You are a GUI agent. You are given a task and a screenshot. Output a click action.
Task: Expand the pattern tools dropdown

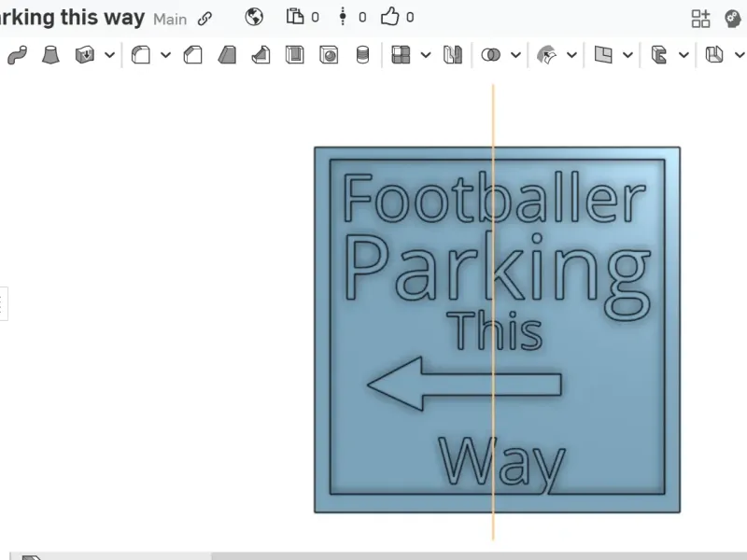(x=426, y=55)
